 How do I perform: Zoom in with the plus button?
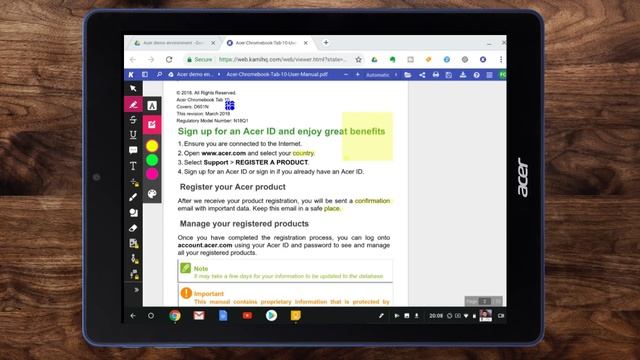point(358,75)
